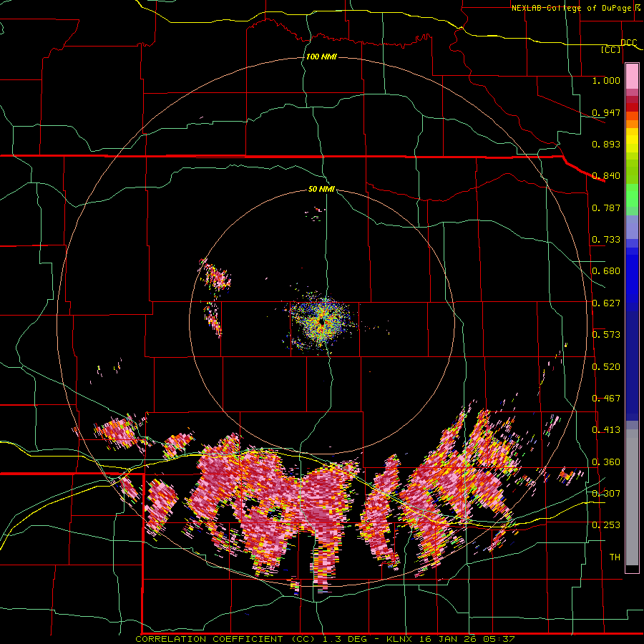
Task: Click the 0.253 scale value
Action: tap(606, 525)
